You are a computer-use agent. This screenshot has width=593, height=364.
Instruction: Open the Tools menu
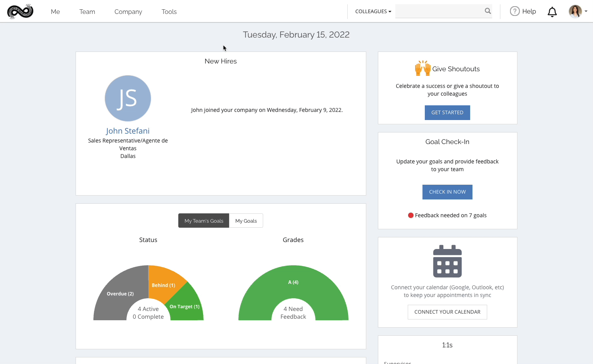169,12
